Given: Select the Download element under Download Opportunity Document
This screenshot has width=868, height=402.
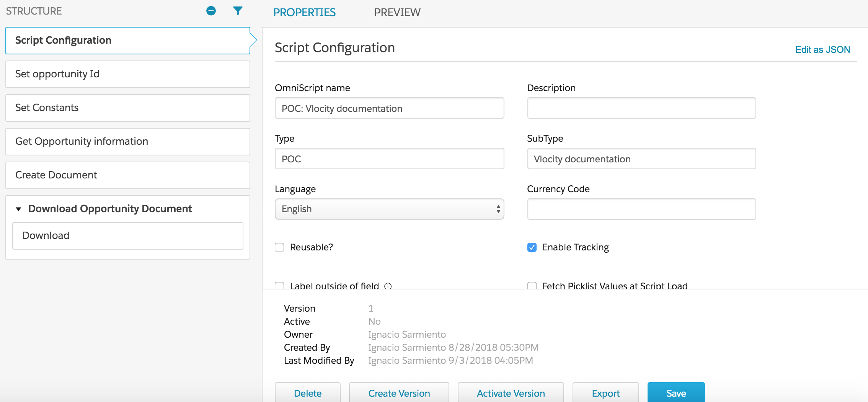Looking at the screenshot, I should 127,235.
